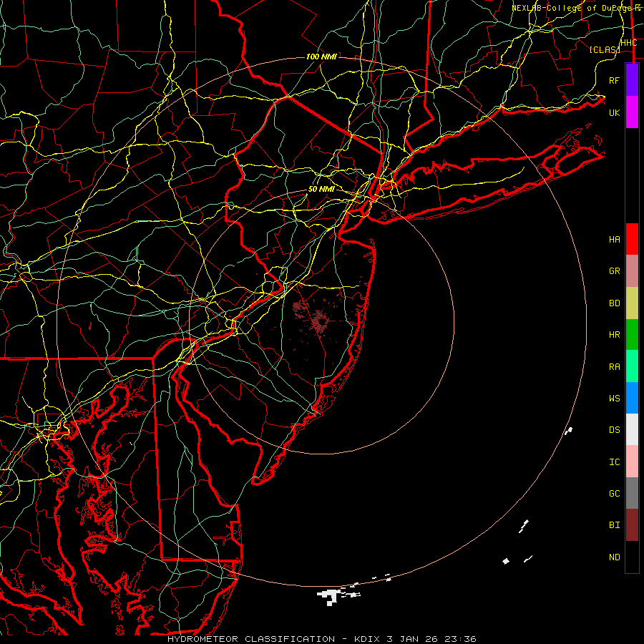Screen dimensions: 644x644
Task: Click the white DS legend swatch
Action: coord(632,429)
